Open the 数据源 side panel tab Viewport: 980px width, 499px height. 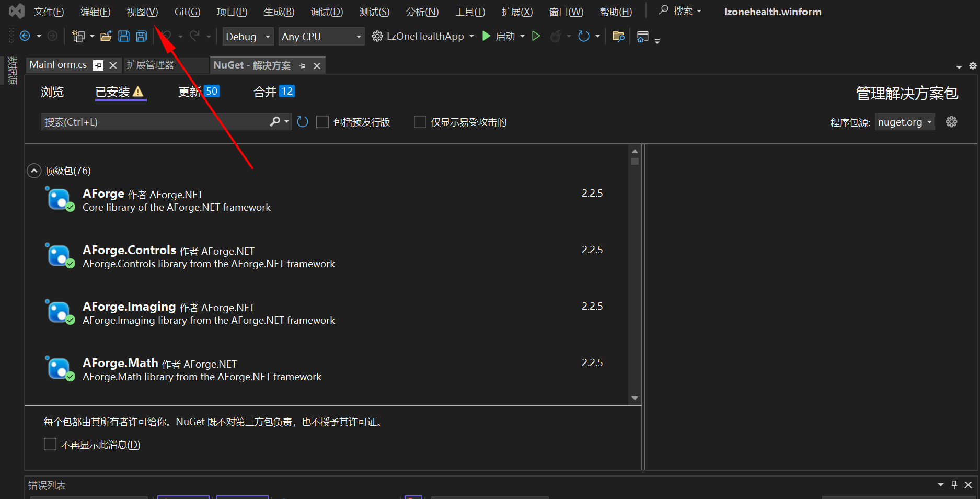tap(13, 70)
